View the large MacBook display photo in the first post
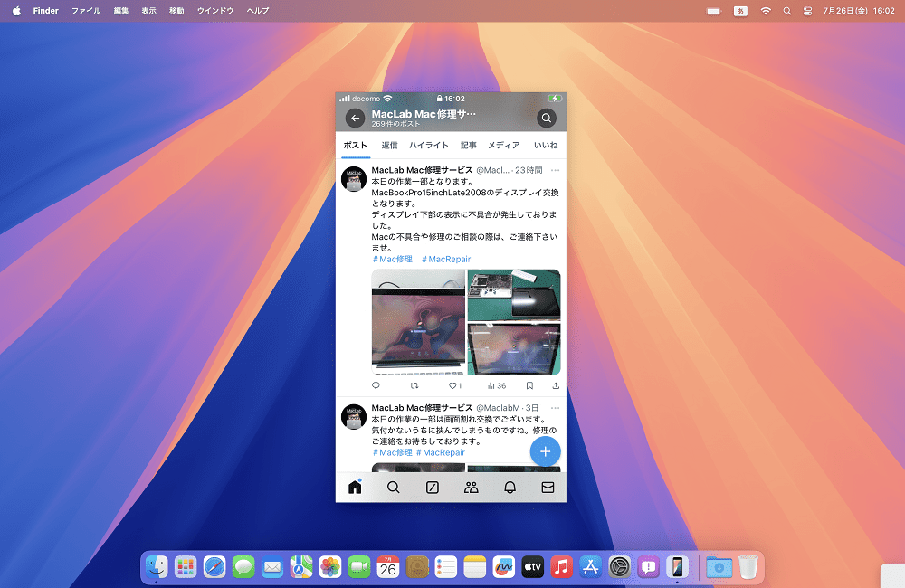The height and width of the screenshot is (588, 905). [x=418, y=323]
